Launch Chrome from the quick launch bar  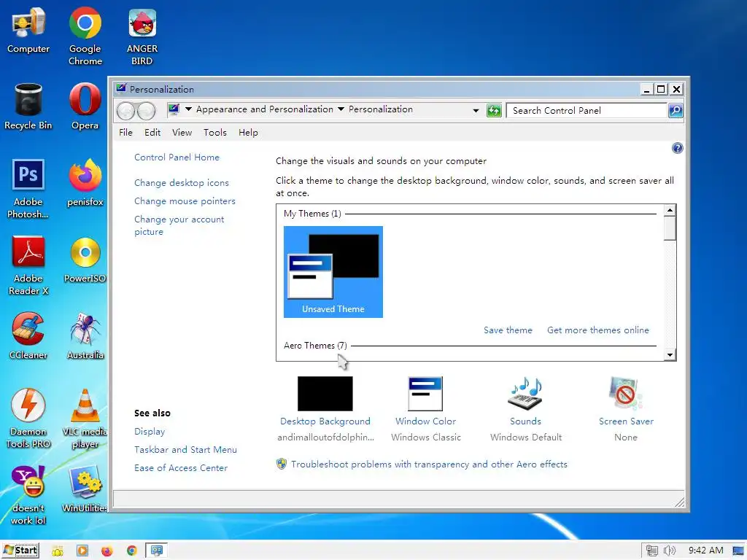[131, 551]
